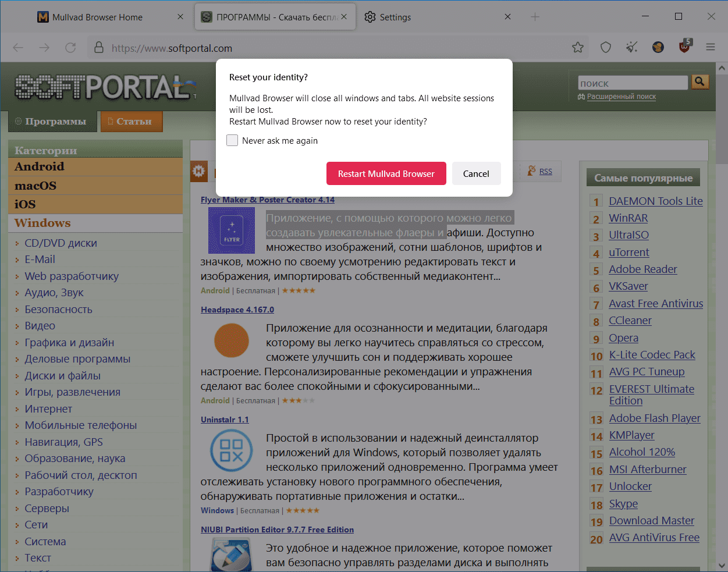The height and width of the screenshot is (572, 728).
Task: Click the Flyer Maker app thumbnail
Action: (232, 230)
